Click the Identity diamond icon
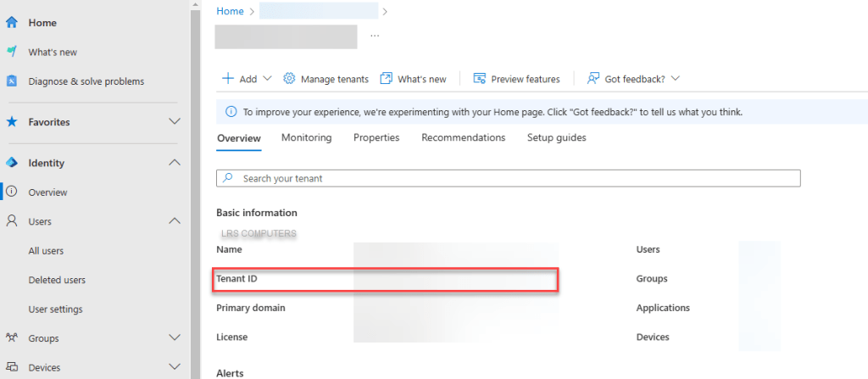The width and height of the screenshot is (868, 379). click(12, 163)
